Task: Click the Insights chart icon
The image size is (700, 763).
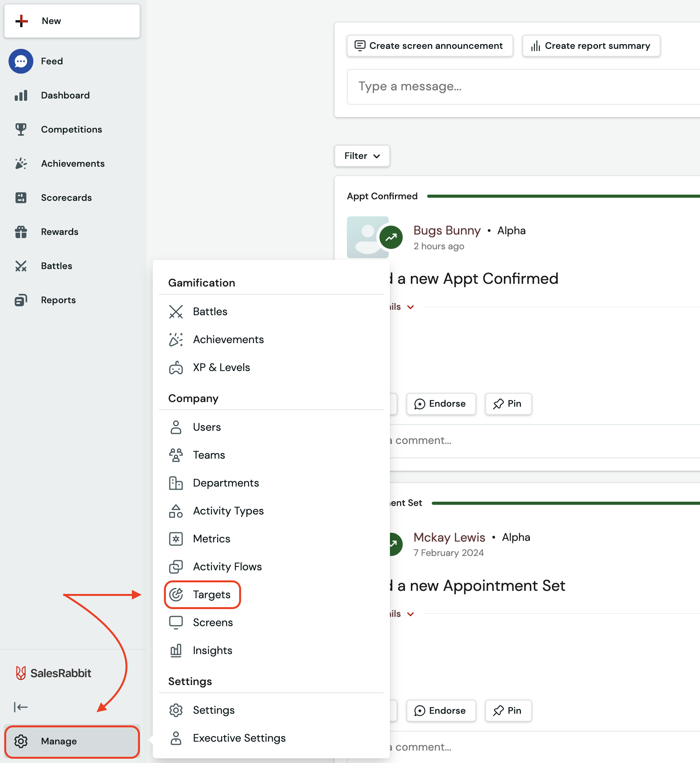Action: [176, 651]
